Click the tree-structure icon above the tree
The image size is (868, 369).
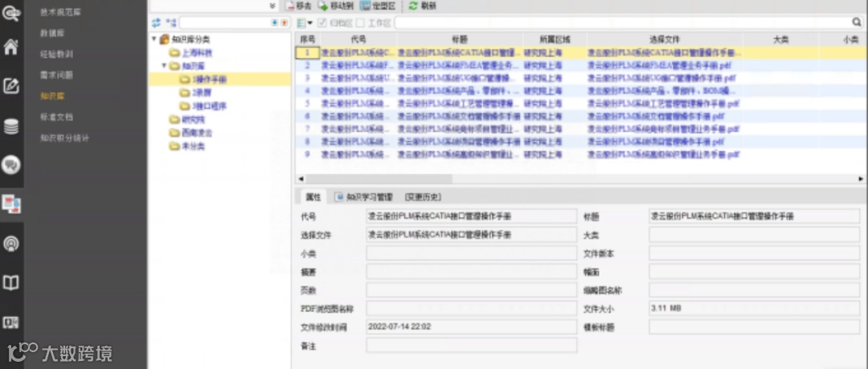click(x=171, y=23)
